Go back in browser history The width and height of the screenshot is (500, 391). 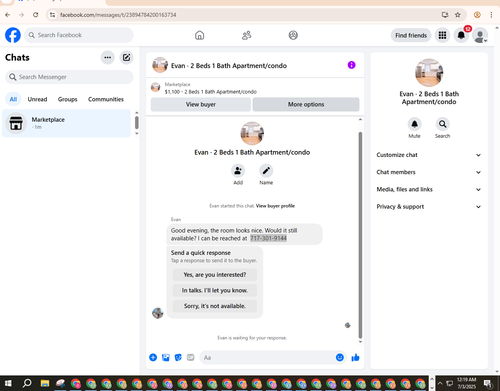point(8,15)
